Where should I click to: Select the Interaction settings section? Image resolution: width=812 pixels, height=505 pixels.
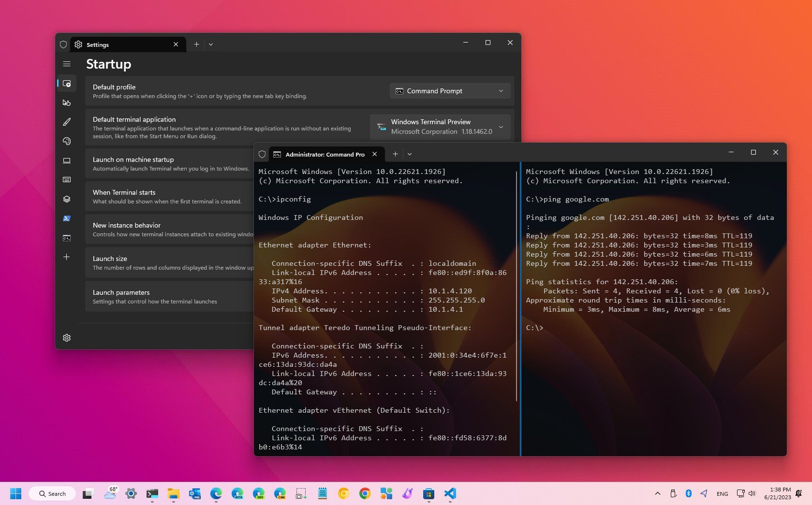[67, 102]
